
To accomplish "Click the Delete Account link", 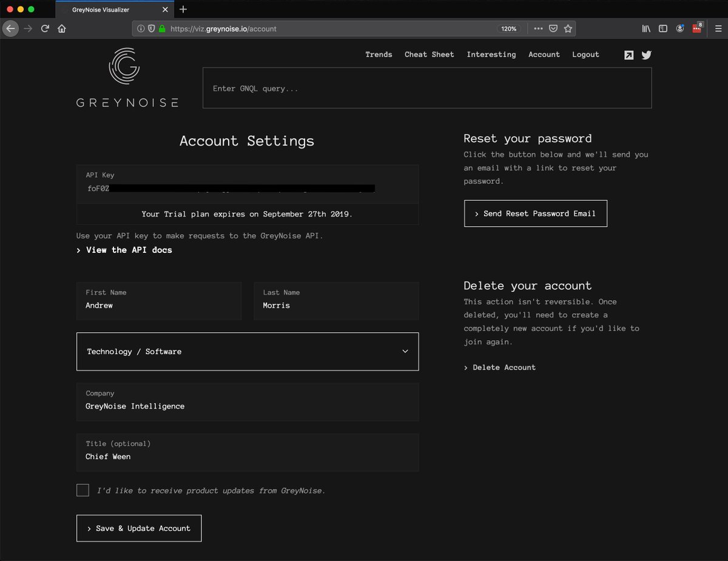I will click(500, 368).
